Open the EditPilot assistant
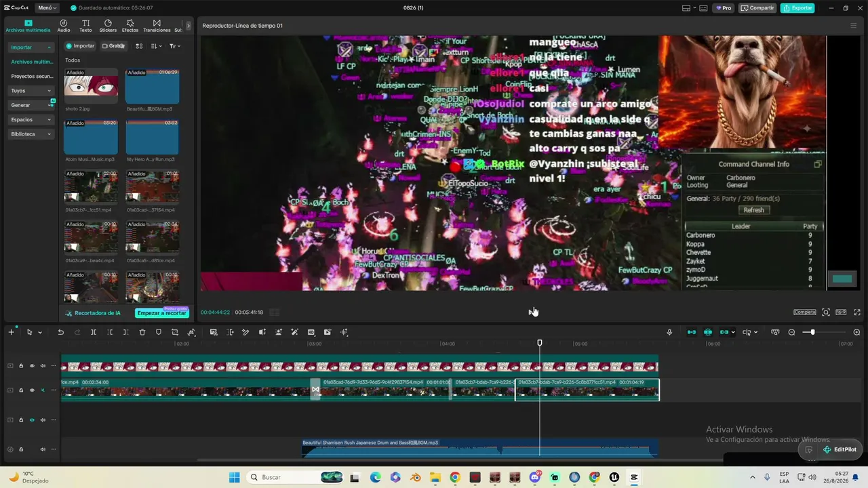The height and width of the screenshot is (488, 868). 839,449
